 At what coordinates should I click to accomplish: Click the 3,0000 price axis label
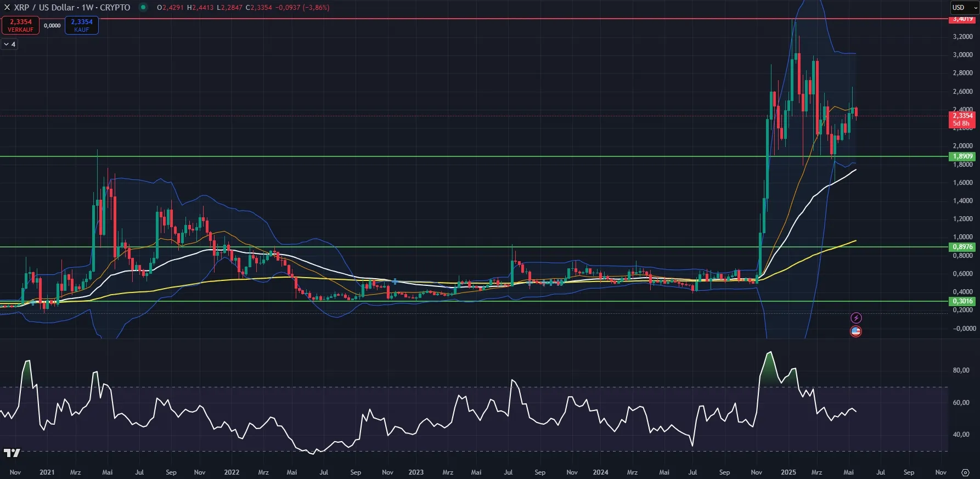[962, 55]
